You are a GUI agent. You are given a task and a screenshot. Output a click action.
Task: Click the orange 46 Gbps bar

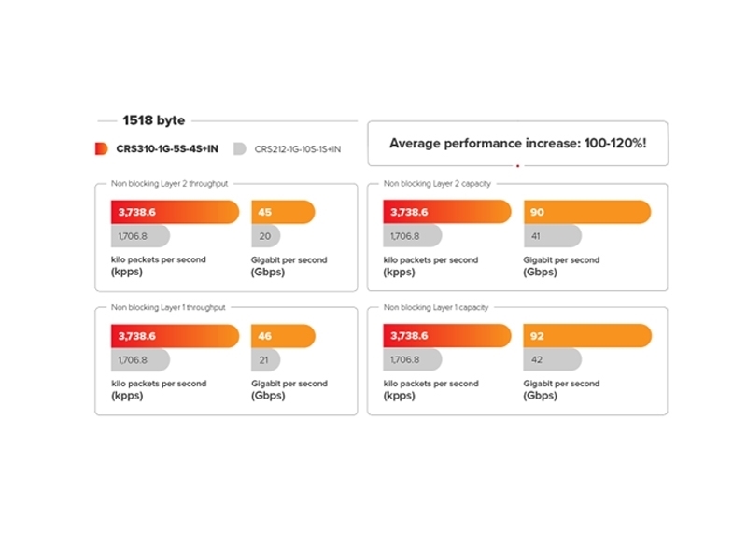283,336
